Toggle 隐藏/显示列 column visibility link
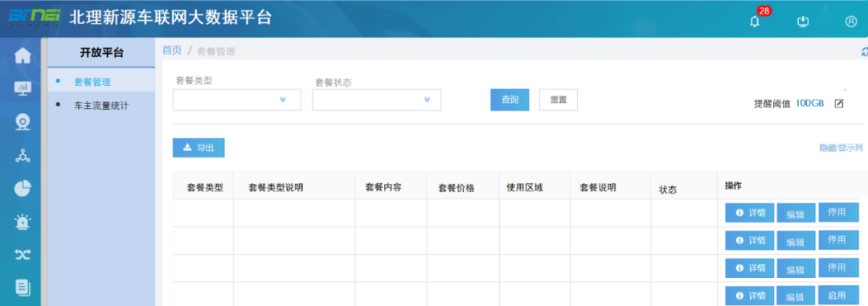The width and height of the screenshot is (868, 306). (841, 148)
